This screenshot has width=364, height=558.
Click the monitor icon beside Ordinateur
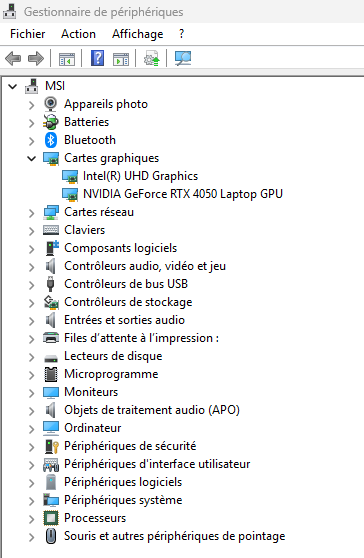pyautogui.click(x=51, y=428)
